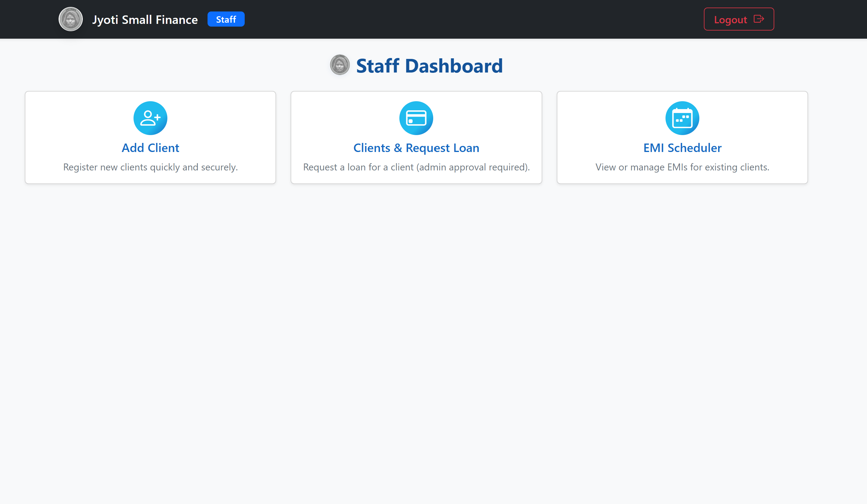
Task: Click the credit card icon for loans
Action: 416,118
